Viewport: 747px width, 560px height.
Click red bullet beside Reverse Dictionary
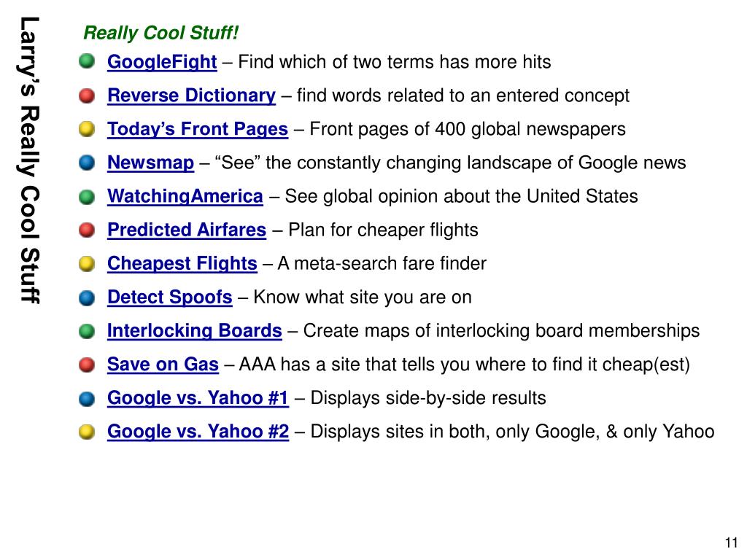click(x=87, y=96)
